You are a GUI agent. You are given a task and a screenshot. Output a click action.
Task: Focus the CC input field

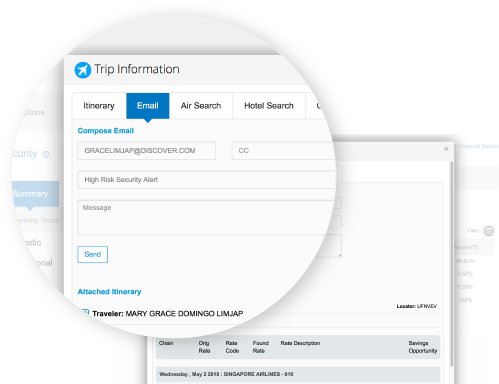[283, 151]
